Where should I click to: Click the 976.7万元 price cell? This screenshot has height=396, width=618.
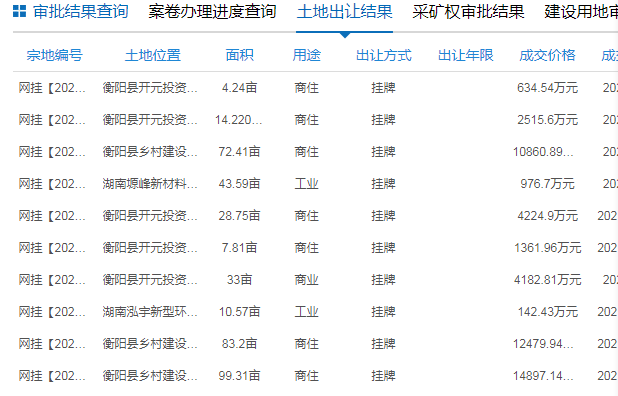pyautogui.click(x=547, y=184)
